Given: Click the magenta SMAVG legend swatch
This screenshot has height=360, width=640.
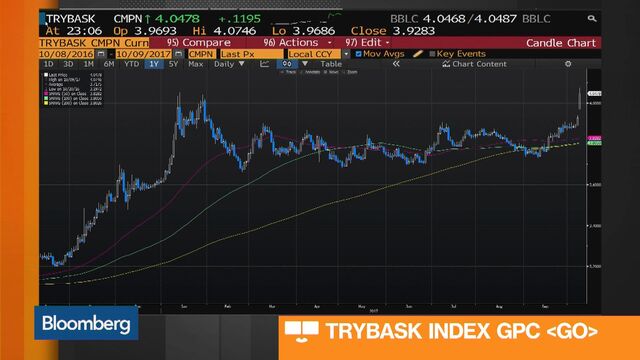Looking at the screenshot, I should coord(46,94).
